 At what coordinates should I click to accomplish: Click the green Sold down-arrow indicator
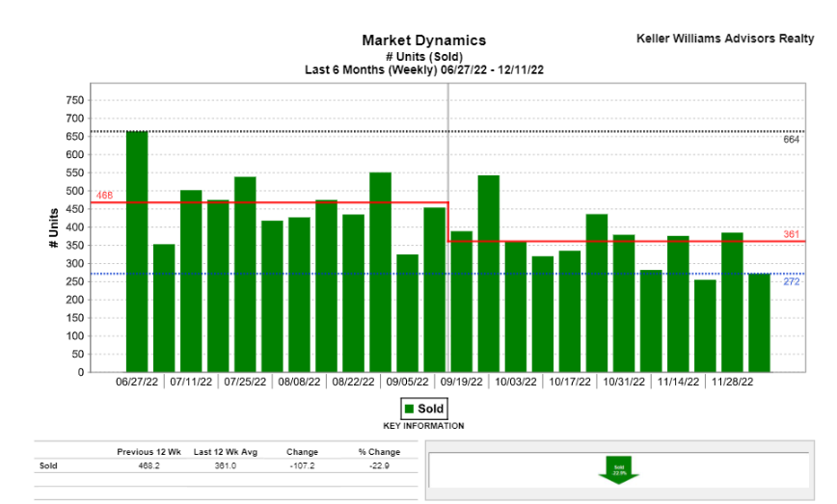[x=619, y=470]
